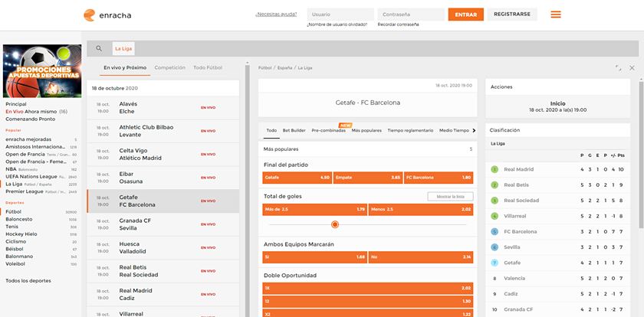Open Real Betis vs Real Sociedad match
Viewport: 644px width, 317px height.
tap(163, 271)
